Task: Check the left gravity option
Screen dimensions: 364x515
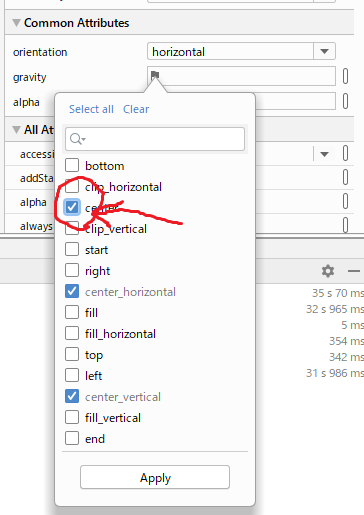Action: (72, 375)
